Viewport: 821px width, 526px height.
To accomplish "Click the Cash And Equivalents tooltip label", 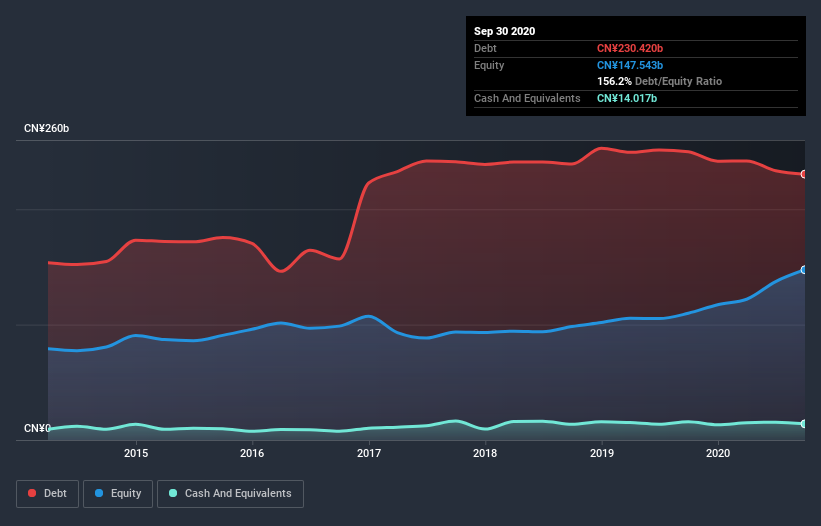I will pyautogui.click(x=527, y=98).
